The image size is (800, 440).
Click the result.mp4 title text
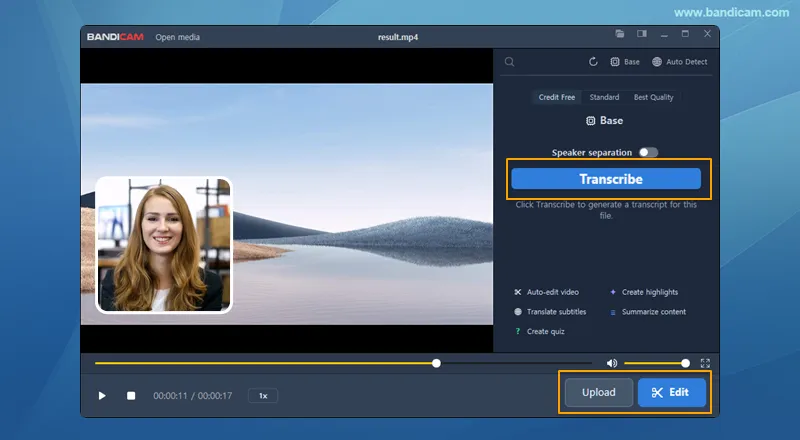(x=398, y=37)
